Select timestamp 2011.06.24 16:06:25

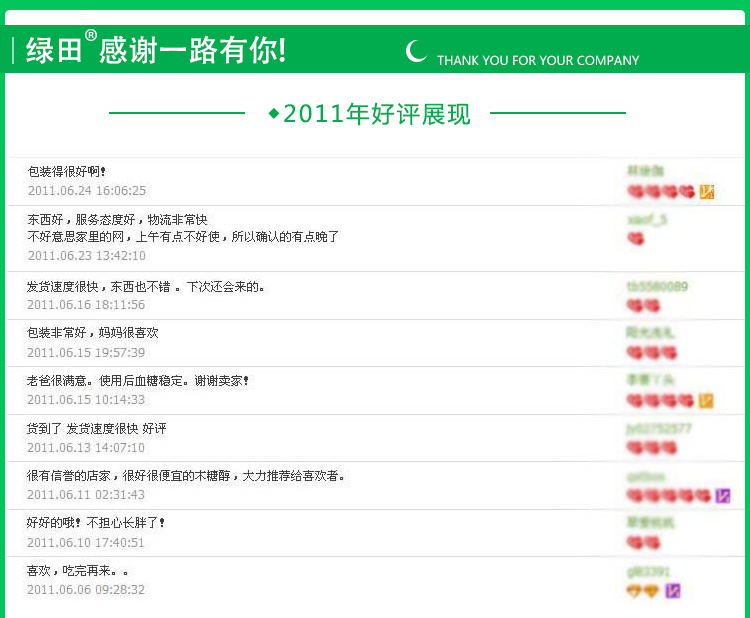[x=87, y=190]
